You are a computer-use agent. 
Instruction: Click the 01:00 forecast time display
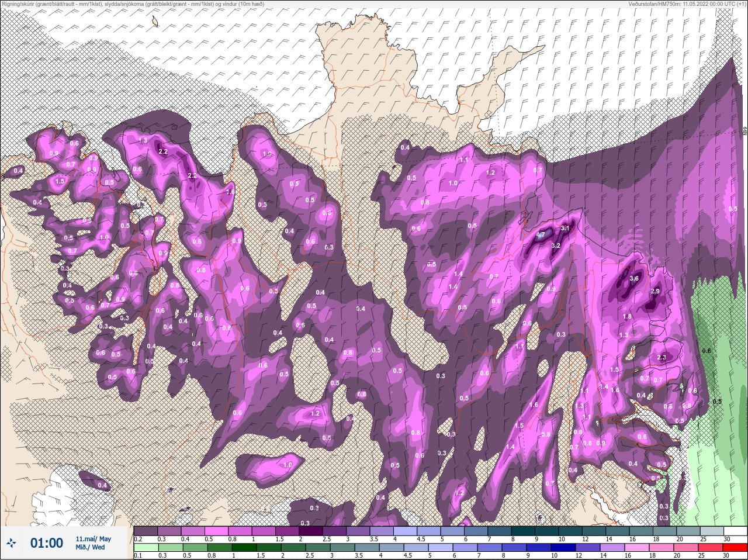click(x=47, y=543)
